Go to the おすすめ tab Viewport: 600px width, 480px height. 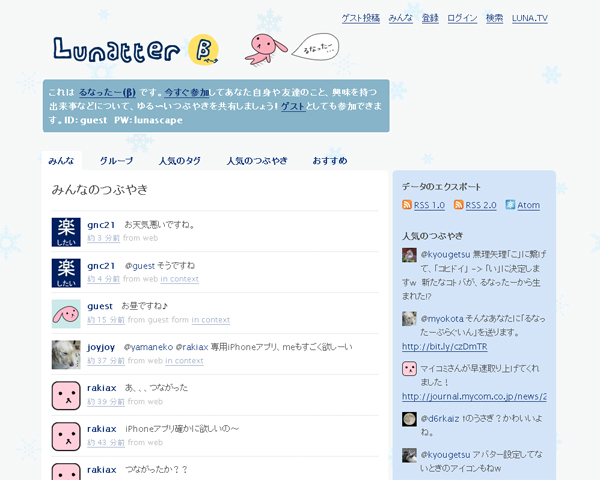330,160
